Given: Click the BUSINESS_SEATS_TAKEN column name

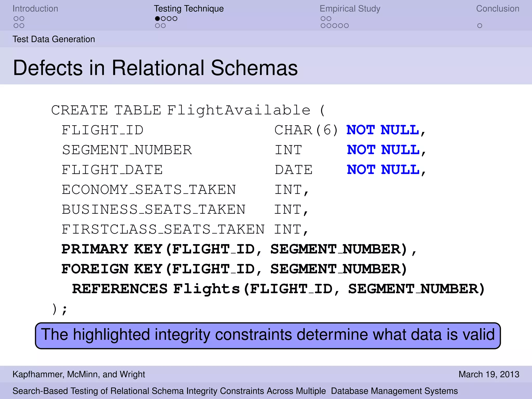Looking at the screenshot, I should [154, 210].
